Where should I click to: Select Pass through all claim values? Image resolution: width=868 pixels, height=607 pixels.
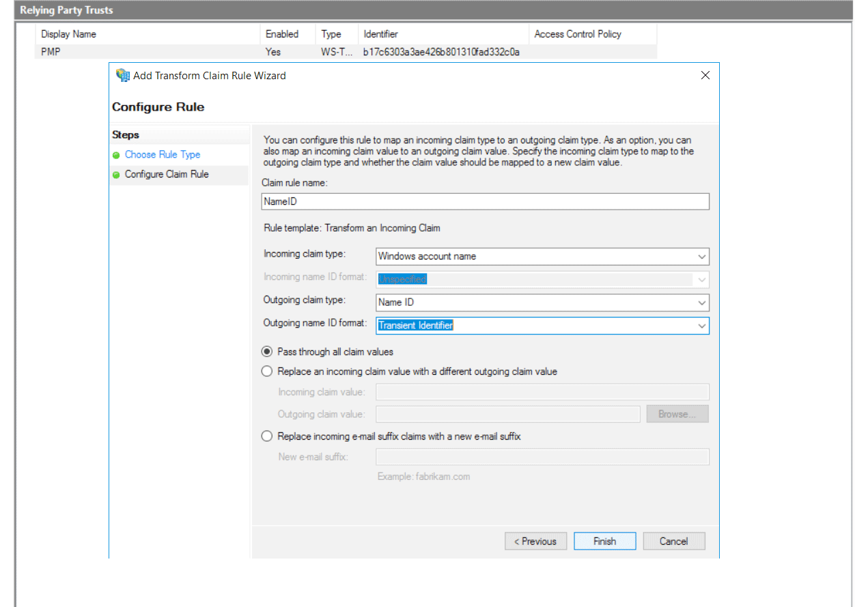(267, 352)
